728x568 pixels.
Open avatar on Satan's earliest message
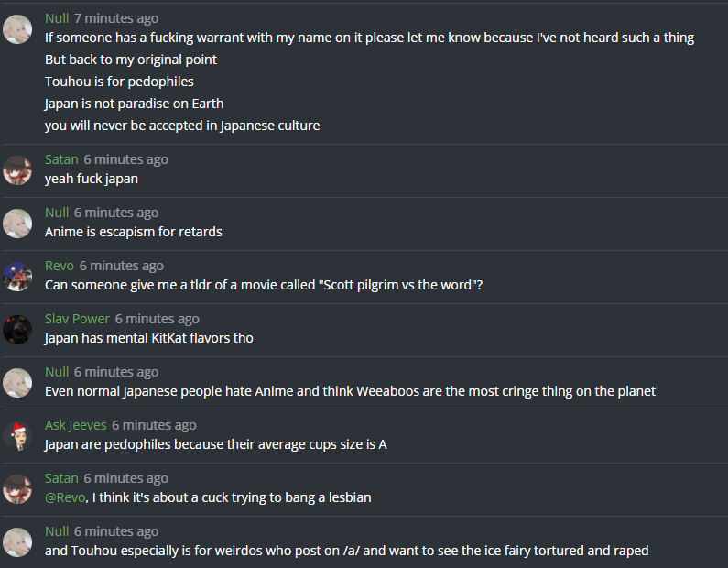click(17, 169)
